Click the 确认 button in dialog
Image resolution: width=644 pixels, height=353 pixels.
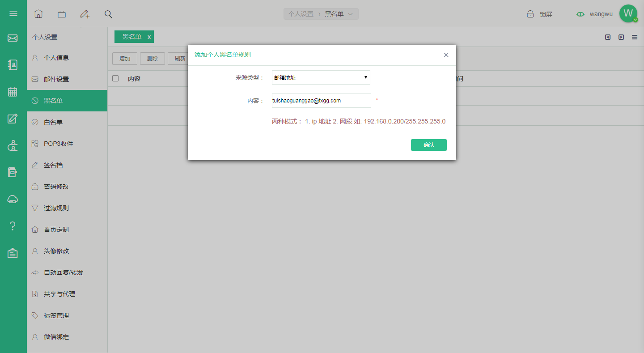429,145
